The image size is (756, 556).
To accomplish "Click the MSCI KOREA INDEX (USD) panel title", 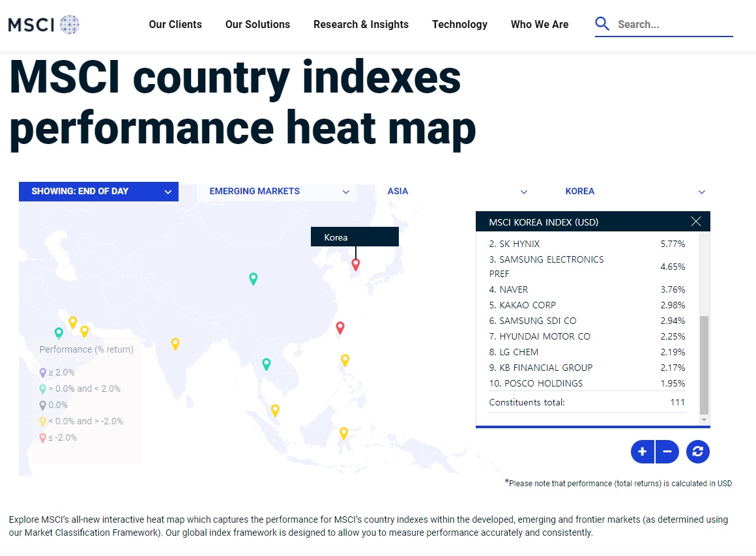I will [544, 222].
